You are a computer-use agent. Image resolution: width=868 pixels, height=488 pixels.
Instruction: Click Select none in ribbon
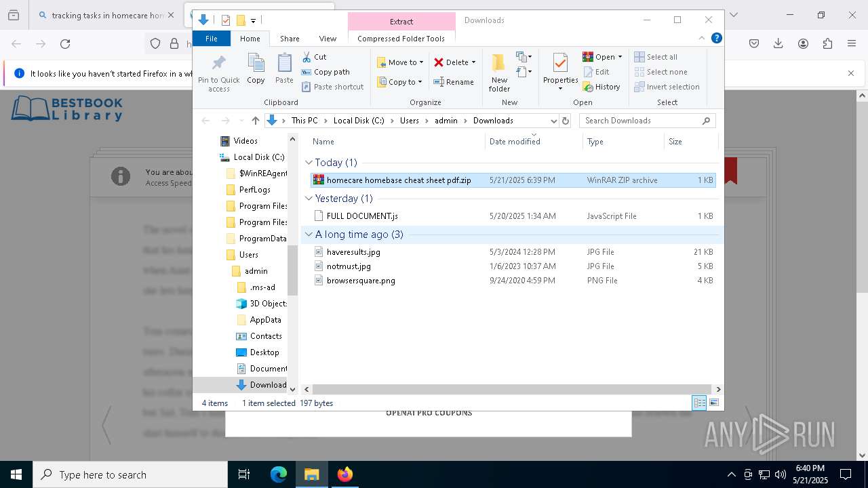pos(661,72)
